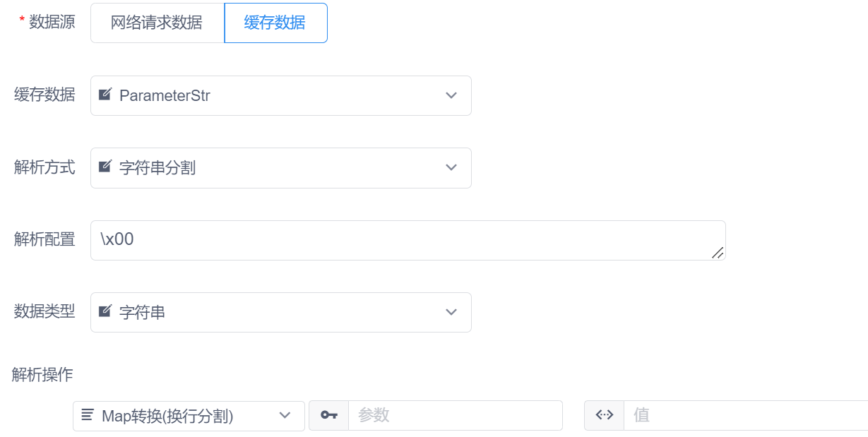
Task: Click the ParameterStr selected value
Action: coord(165,95)
